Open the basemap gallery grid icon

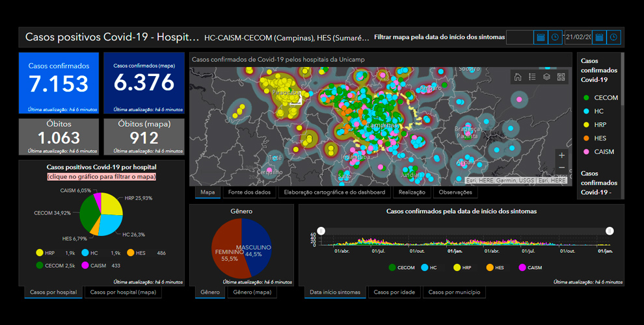[561, 77]
